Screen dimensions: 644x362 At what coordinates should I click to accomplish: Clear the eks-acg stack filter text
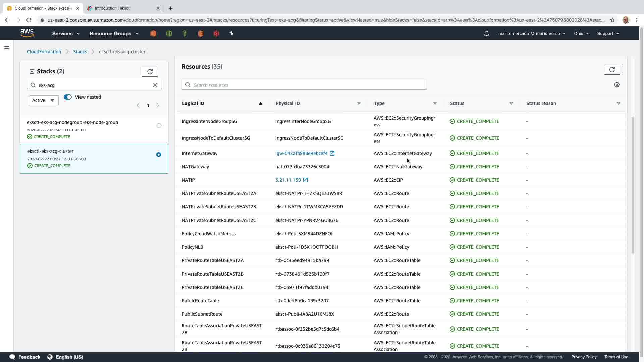155,85
